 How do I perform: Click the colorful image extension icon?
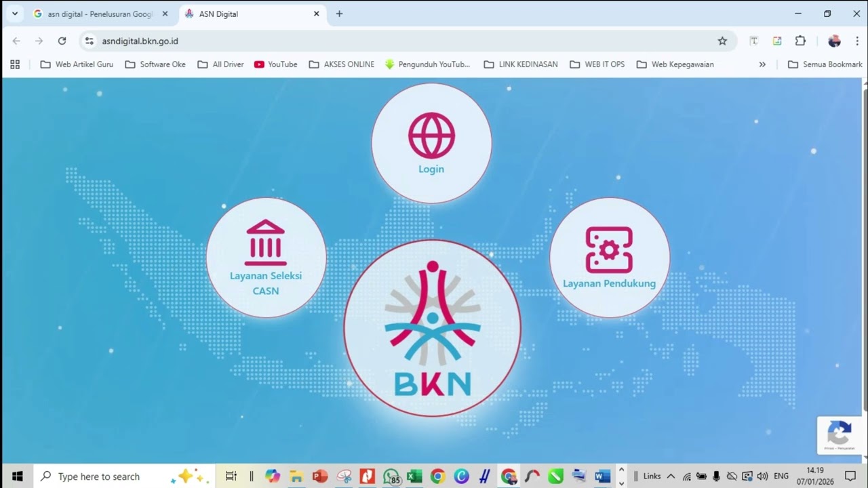point(777,41)
